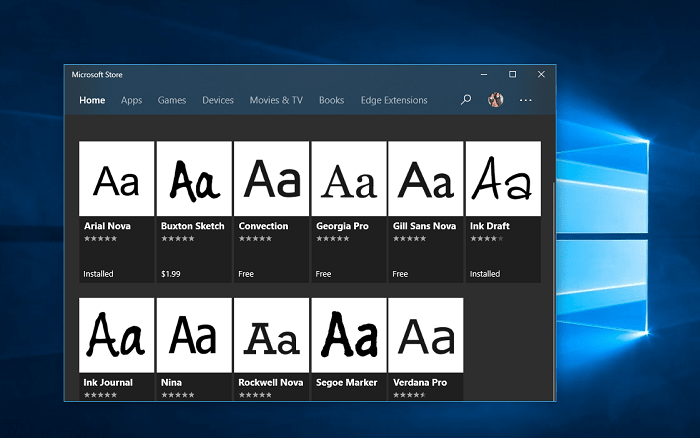This screenshot has width=700, height=438.
Task: Switch to the Home tab
Action: 92,100
